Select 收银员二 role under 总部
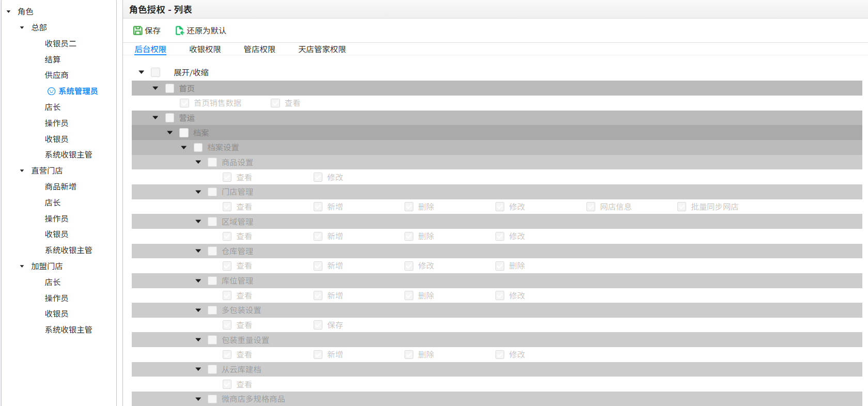 click(x=60, y=43)
